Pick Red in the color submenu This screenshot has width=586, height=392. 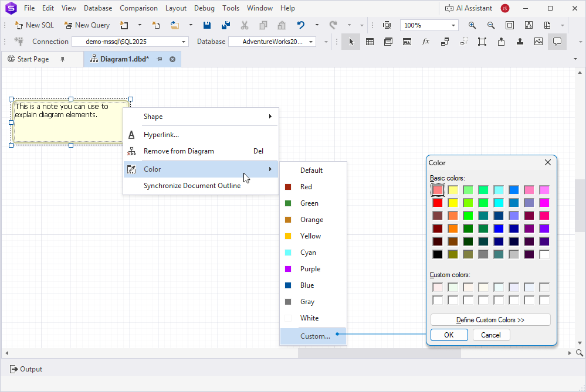click(313, 187)
